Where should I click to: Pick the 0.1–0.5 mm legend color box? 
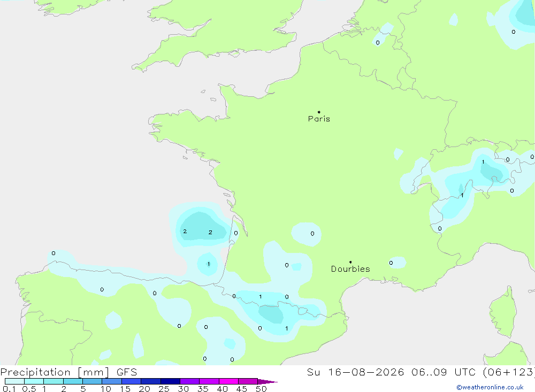(x=14, y=381)
